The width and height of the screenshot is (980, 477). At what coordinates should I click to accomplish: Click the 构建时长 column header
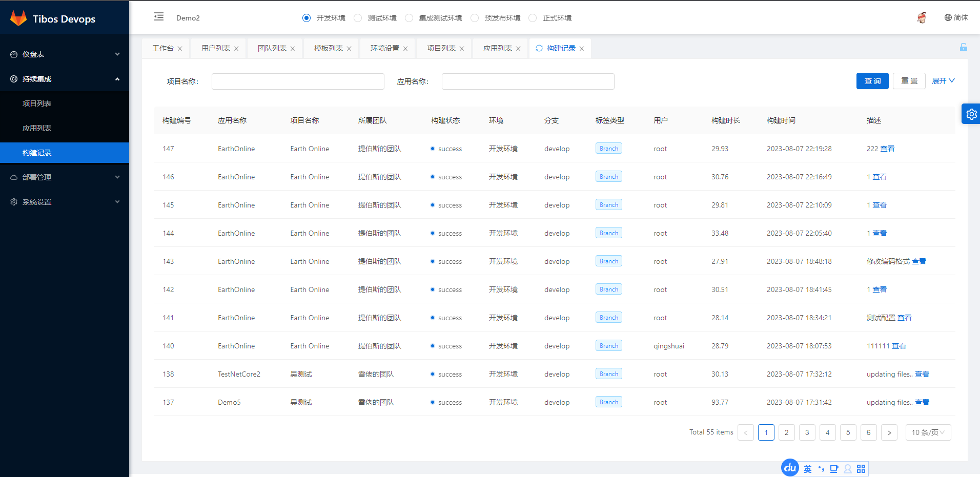tap(726, 120)
